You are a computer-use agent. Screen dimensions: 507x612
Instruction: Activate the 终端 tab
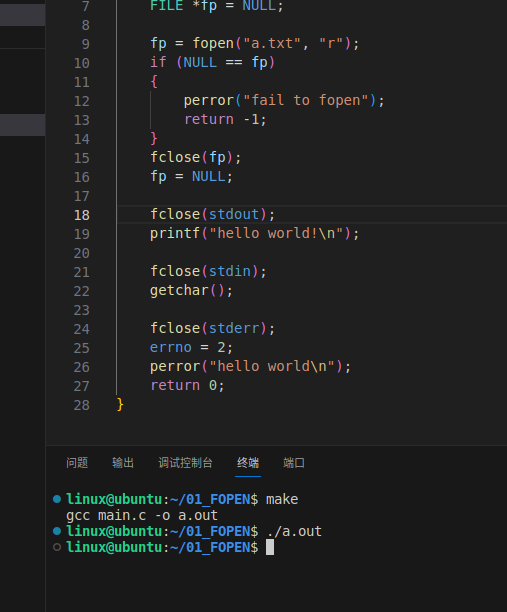(x=248, y=463)
